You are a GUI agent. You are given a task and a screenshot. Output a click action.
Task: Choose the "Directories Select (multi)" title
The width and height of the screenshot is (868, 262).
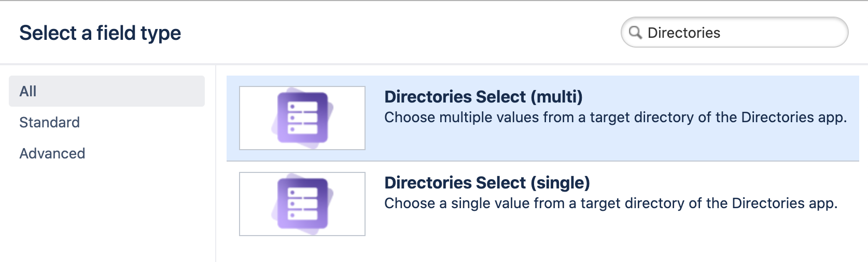coord(483,97)
